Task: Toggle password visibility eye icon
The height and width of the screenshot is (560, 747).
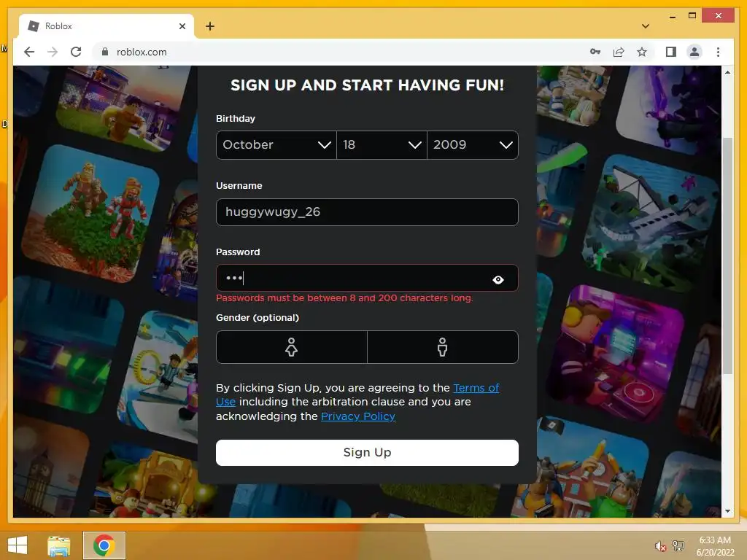Action: pos(498,279)
